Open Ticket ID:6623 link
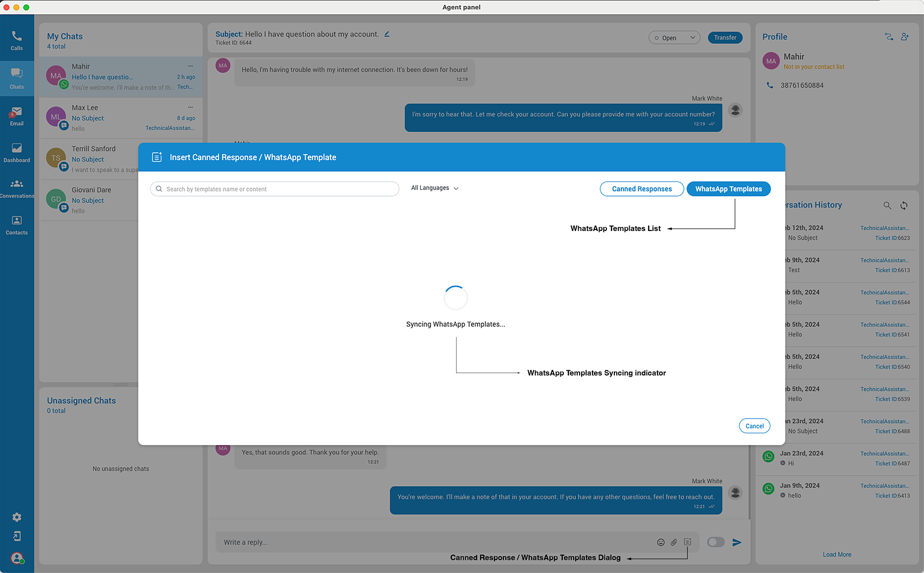Viewport: 924px width, 573px height. coord(892,238)
